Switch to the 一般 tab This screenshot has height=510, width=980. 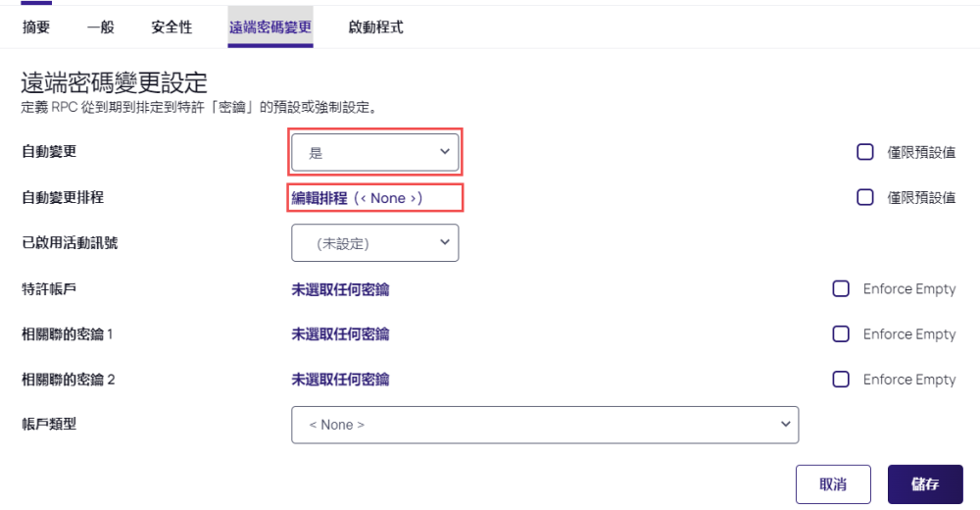100,26
